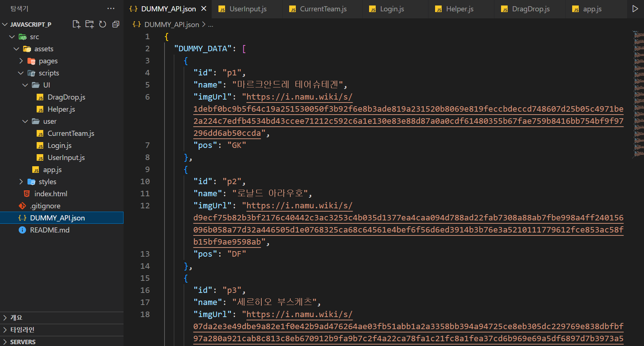This screenshot has height=346, width=644.
Task: Follow the p2 imgUrl namu.wiki link
Action: (x=299, y=206)
